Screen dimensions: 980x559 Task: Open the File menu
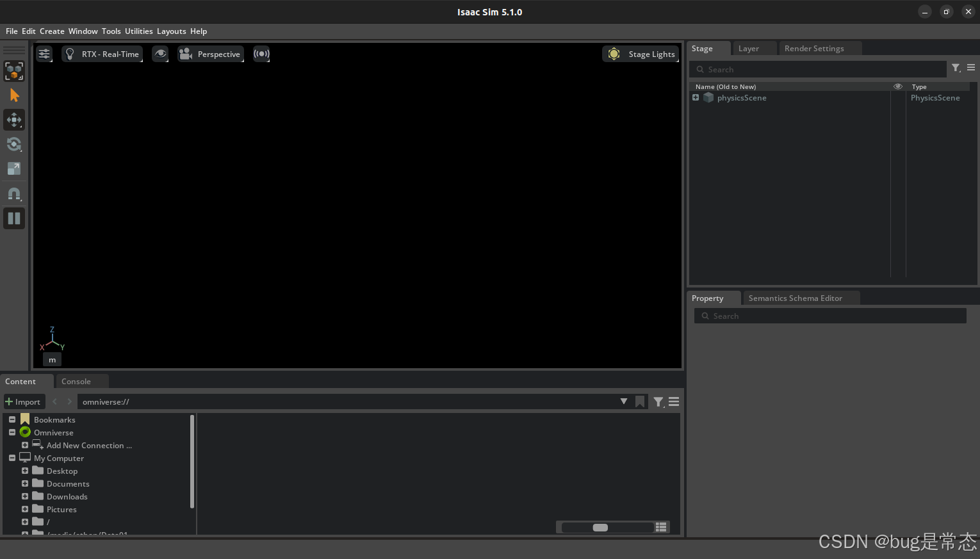12,31
